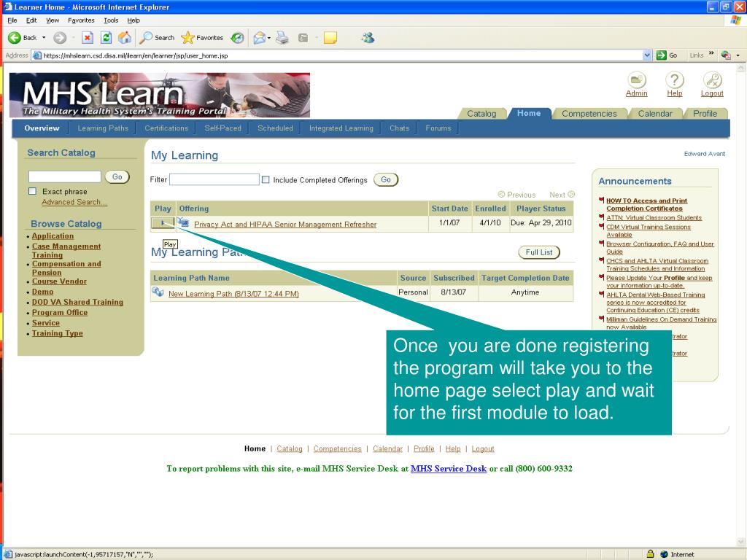Open the Help question mark icon
747x560 pixels.
675,80
